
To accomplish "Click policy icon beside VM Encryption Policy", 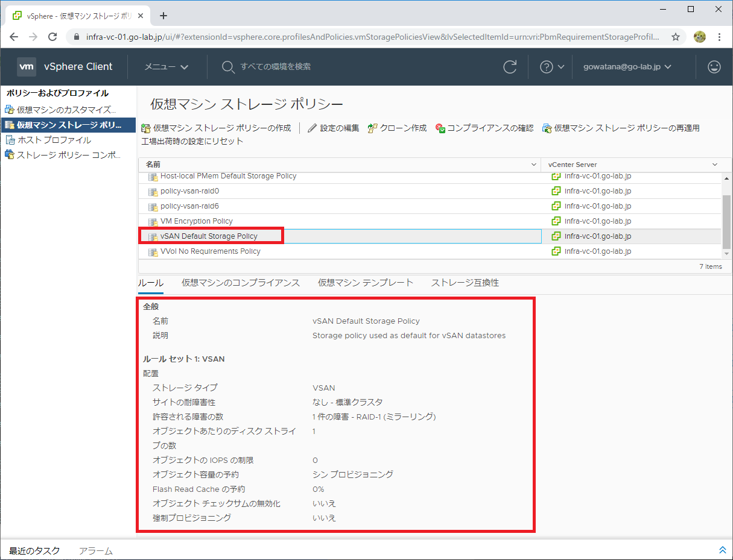I will pos(153,221).
